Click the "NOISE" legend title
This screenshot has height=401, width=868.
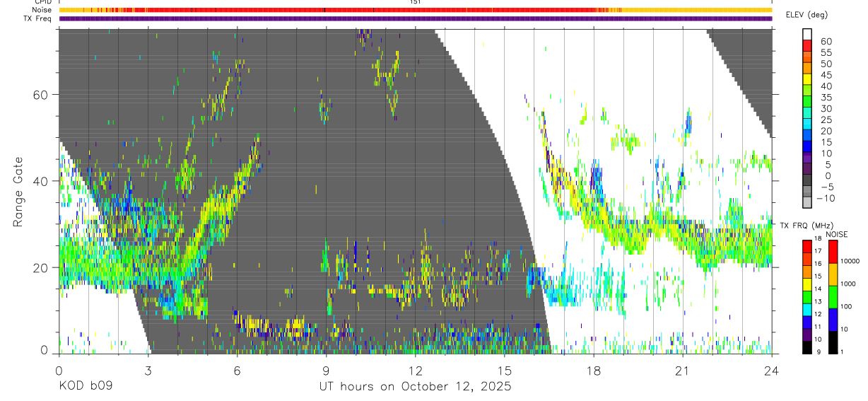click(837, 234)
